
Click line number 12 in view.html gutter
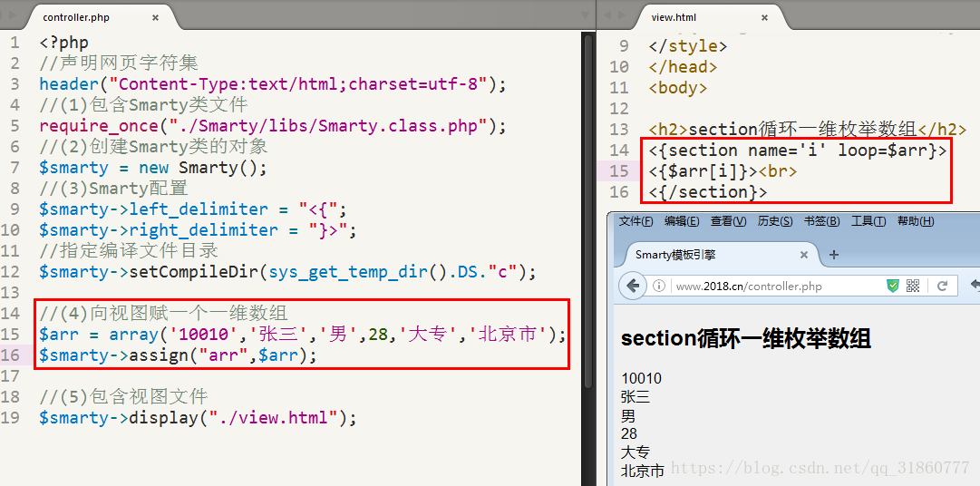click(619, 109)
